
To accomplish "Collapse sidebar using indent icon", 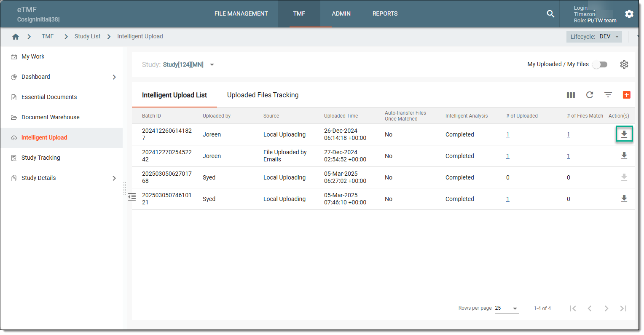I will (x=132, y=197).
